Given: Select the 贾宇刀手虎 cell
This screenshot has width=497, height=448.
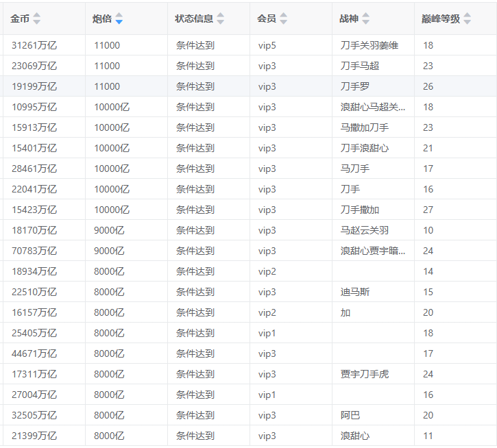Looking at the screenshot, I should pos(365,374).
